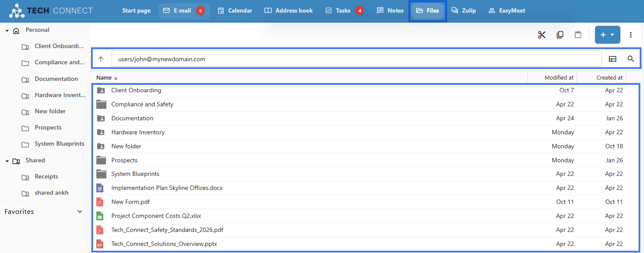Select Receipts in the Shared tree
Screen dimensions: 644x253
point(46,177)
